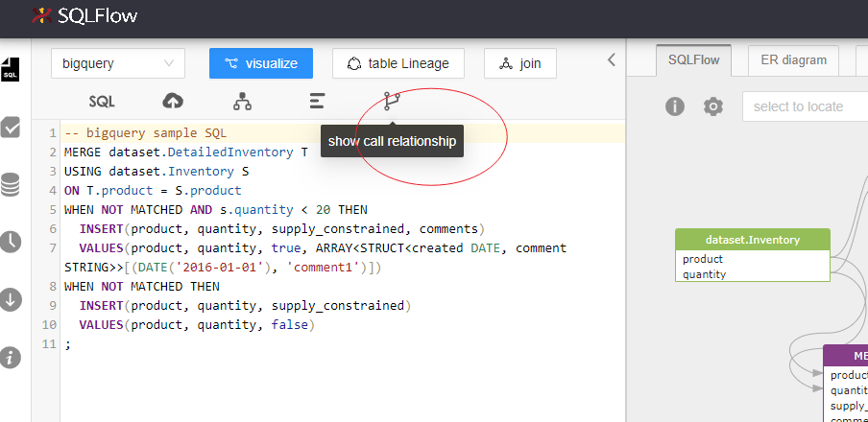Open the SQL file icon in the left sidebar

[x=10, y=69]
